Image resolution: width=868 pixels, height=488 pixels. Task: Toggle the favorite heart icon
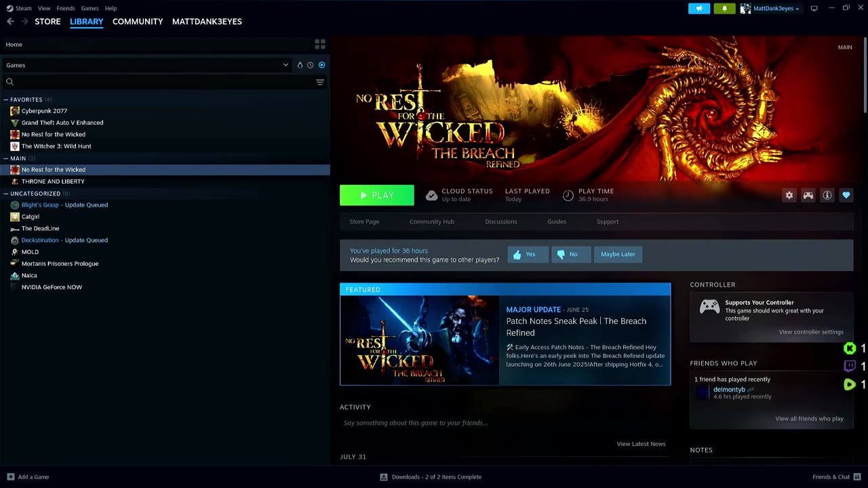tap(846, 195)
